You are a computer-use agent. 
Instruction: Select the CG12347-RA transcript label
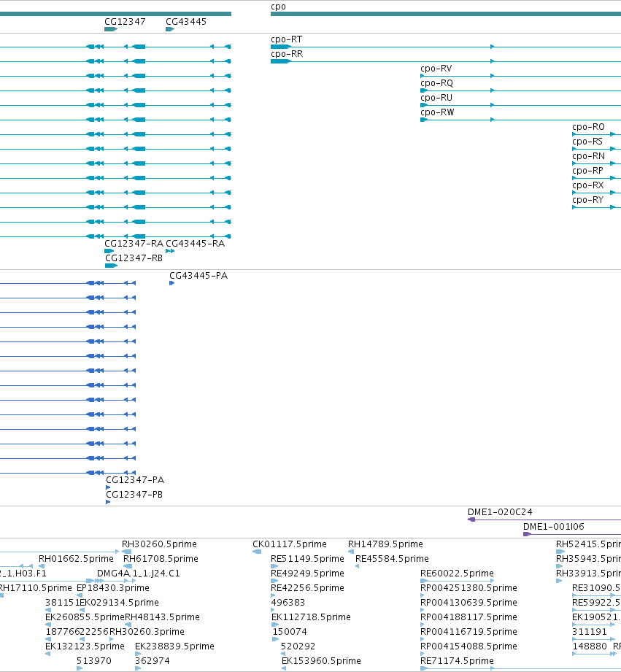134,244
